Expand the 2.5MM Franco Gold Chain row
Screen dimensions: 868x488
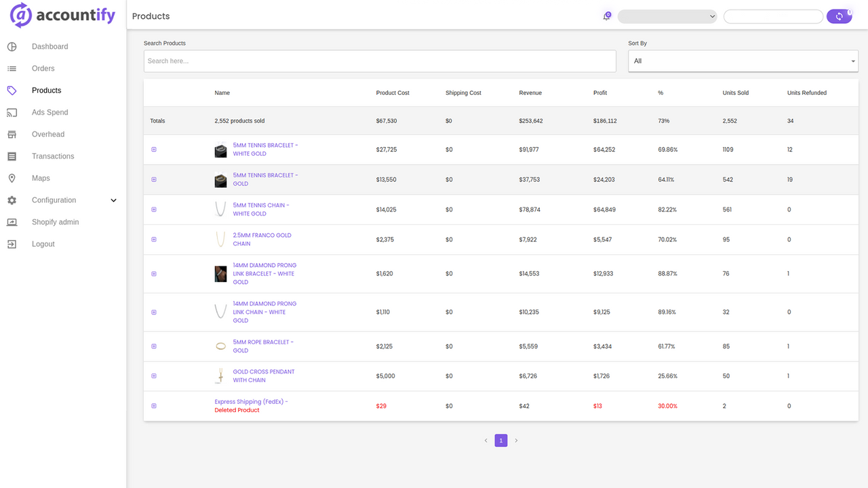pyautogui.click(x=154, y=239)
